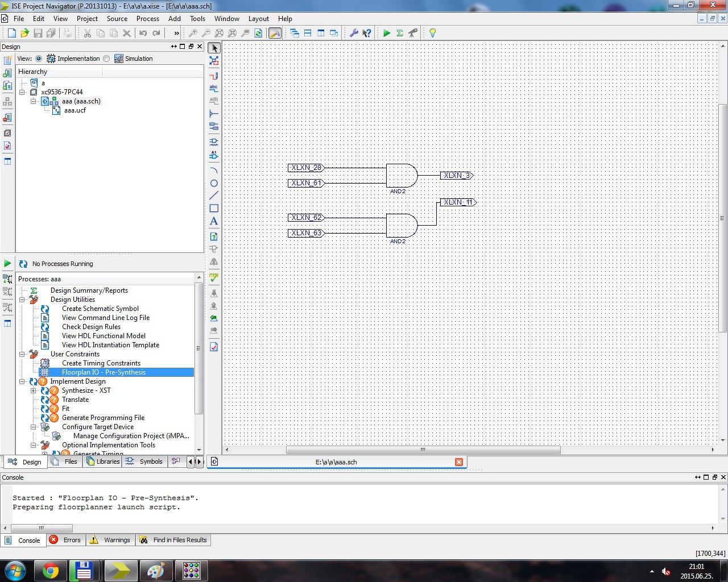
Task: Activate the Add Wire tool
Action: [x=214, y=75]
